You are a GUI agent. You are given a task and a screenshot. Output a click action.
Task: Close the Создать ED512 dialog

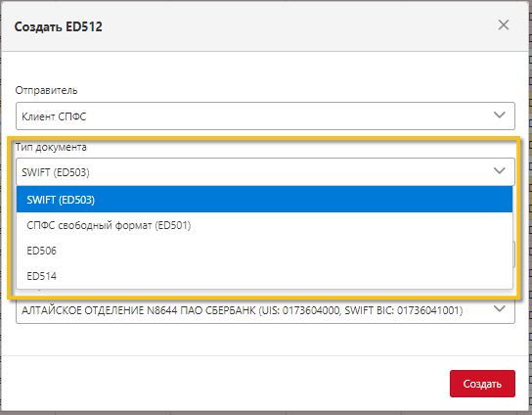tap(504, 24)
